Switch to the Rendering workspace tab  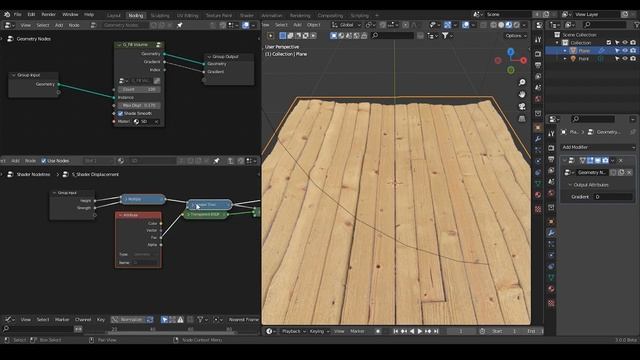click(x=300, y=15)
